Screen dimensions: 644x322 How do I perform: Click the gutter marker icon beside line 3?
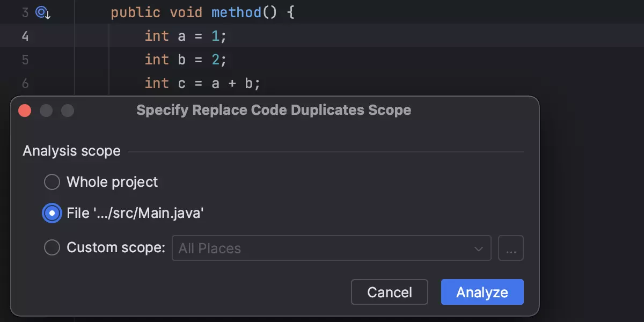tap(42, 12)
